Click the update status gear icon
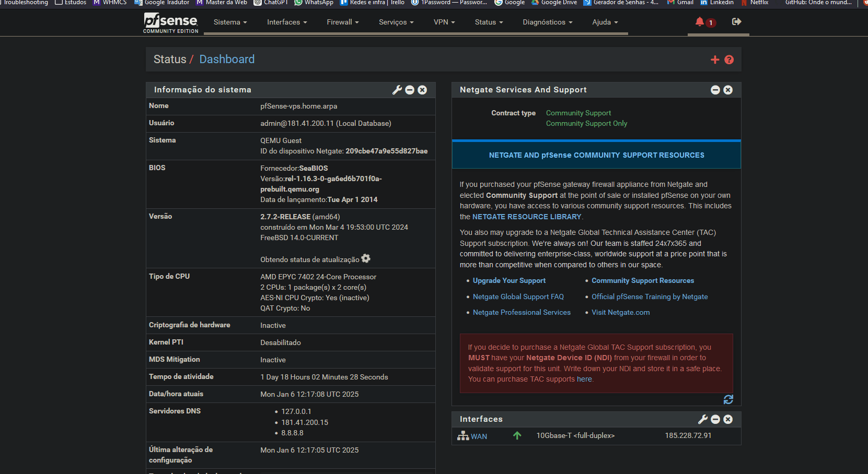The height and width of the screenshot is (474, 868). point(366,258)
